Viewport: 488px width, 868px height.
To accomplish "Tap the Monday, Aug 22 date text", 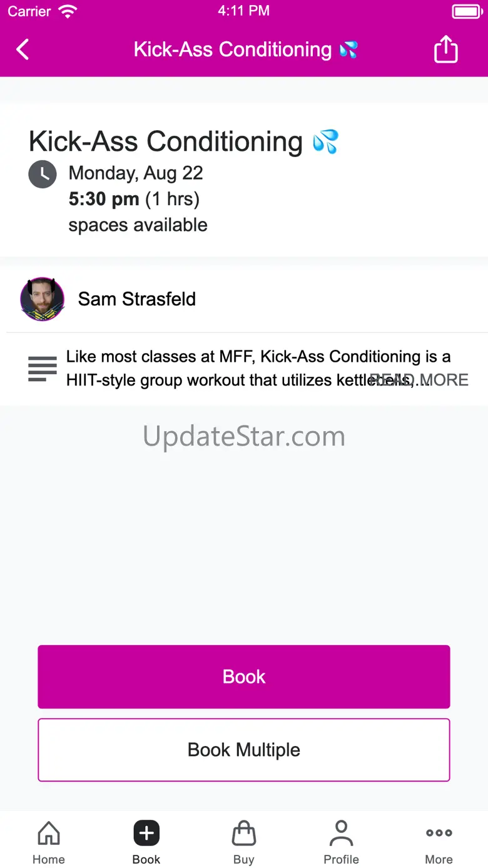I will [136, 173].
